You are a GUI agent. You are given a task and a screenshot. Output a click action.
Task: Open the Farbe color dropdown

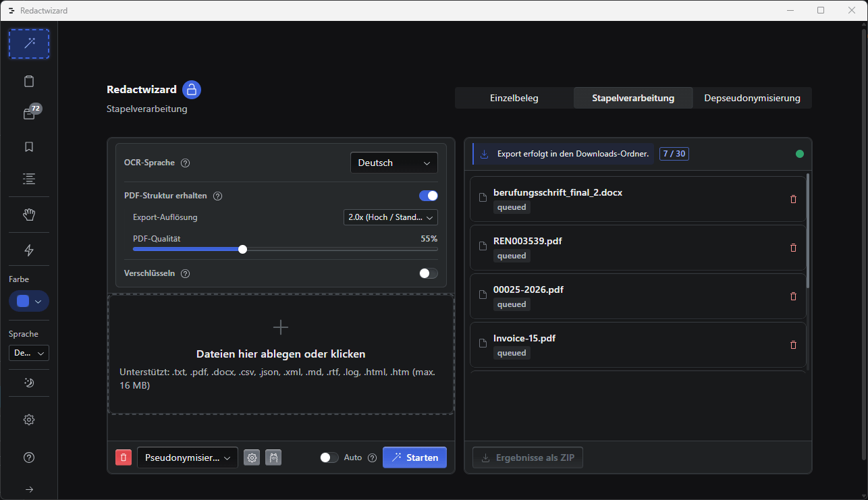[29, 301]
